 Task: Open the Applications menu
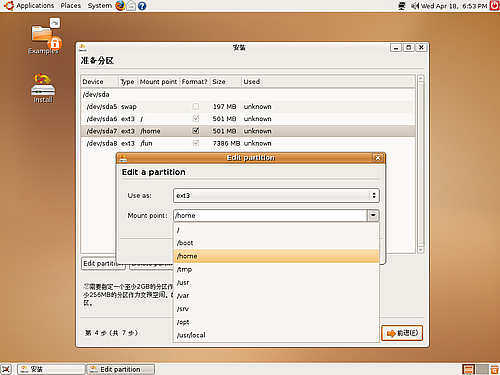[x=35, y=6]
